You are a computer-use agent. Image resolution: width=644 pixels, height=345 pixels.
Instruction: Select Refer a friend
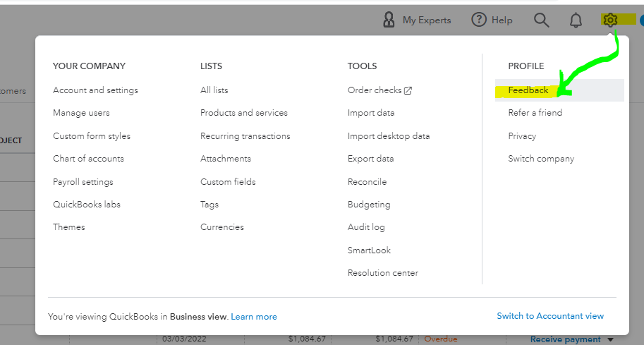point(535,113)
